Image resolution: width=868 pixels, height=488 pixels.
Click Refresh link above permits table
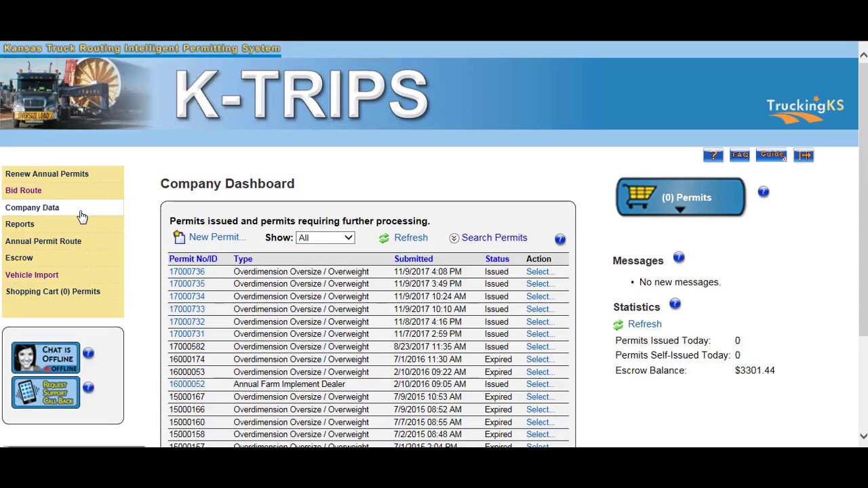411,238
